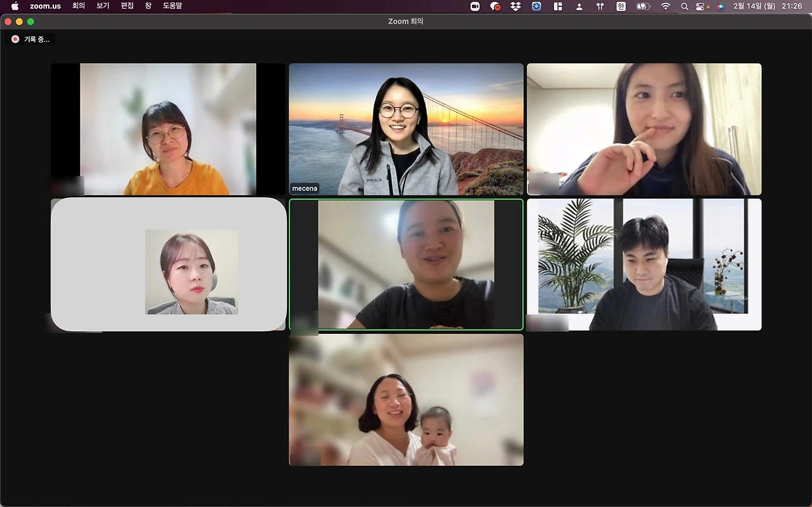The image size is (812, 507).
Task: Open the Dropbox menu bar icon
Action: pyautogui.click(x=516, y=6)
